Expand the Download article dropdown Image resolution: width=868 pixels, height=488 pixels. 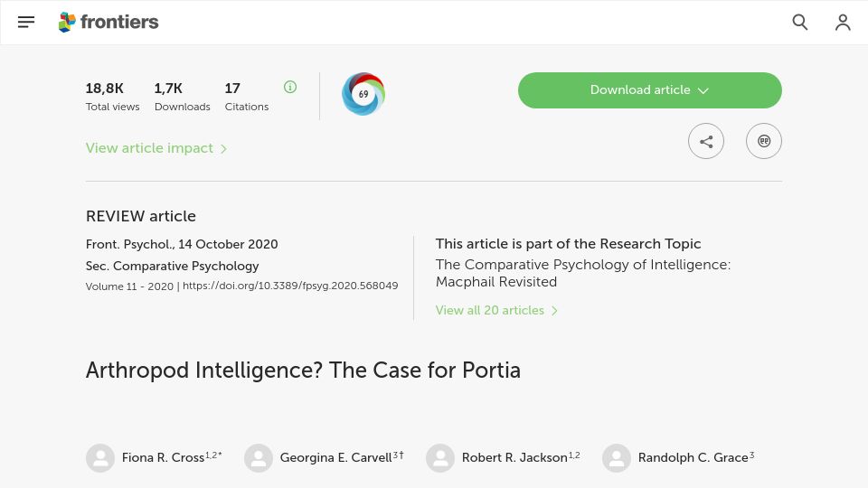click(x=650, y=90)
